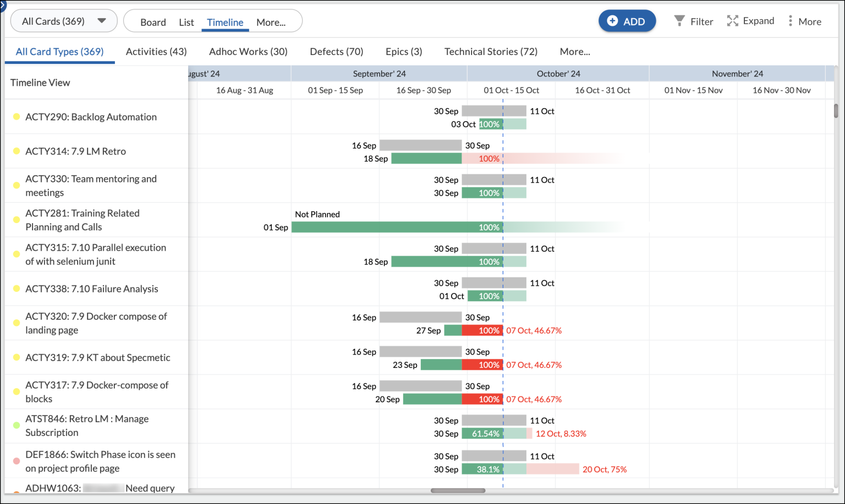Open ATST846: Retro LM Manage Subscription

click(87, 425)
